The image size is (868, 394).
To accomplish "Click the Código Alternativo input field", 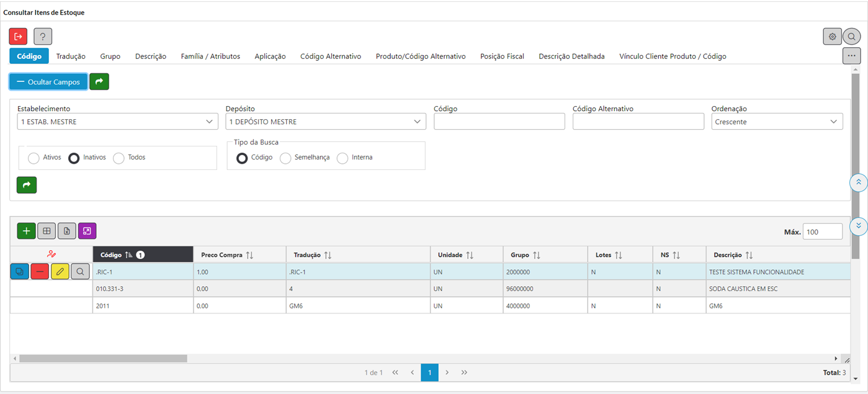I will [x=638, y=122].
